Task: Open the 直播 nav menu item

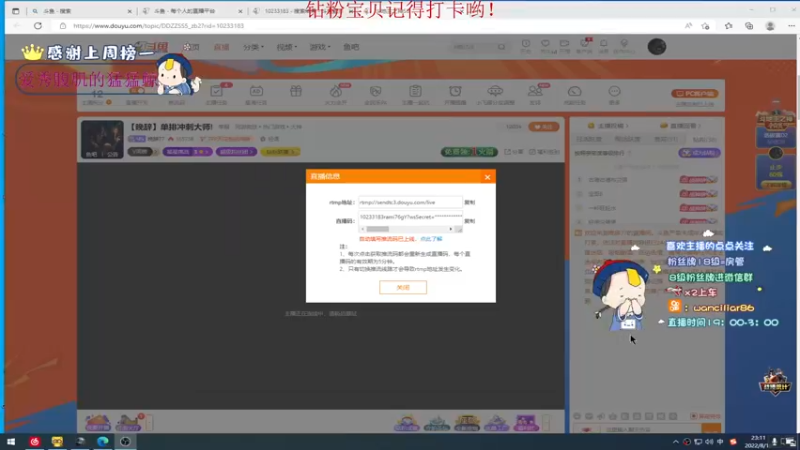Action: [x=221, y=47]
